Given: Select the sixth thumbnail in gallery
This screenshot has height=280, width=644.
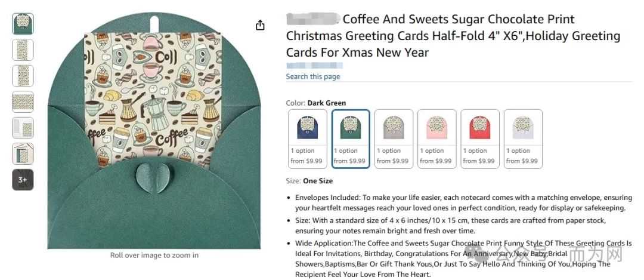Looking at the screenshot, I should [x=23, y=153].
